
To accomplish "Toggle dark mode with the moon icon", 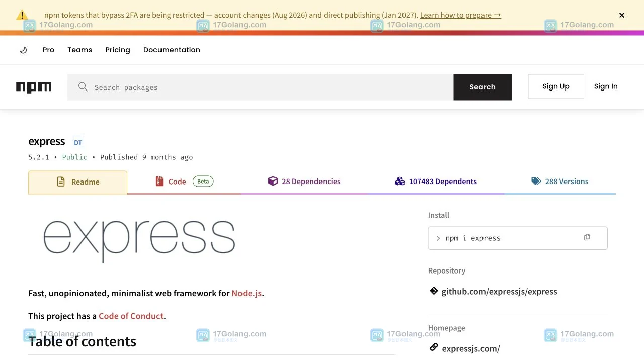I will tap(23, 50).
